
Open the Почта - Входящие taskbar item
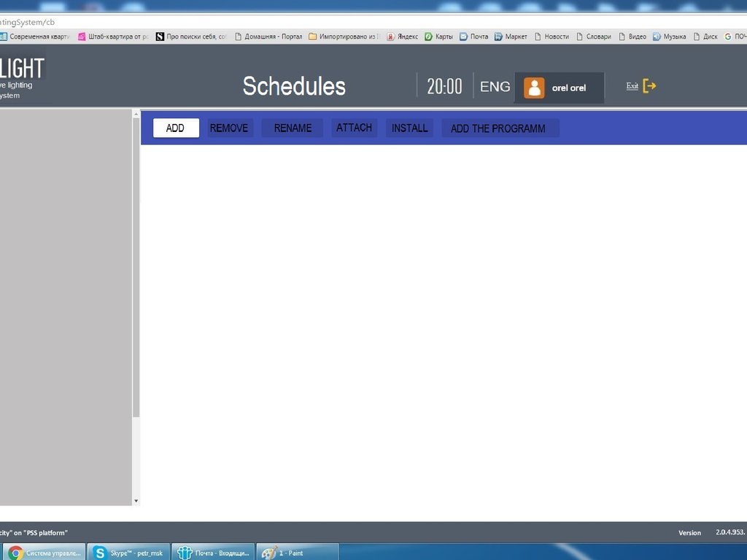pyautogui.click(x=213, y=553)
